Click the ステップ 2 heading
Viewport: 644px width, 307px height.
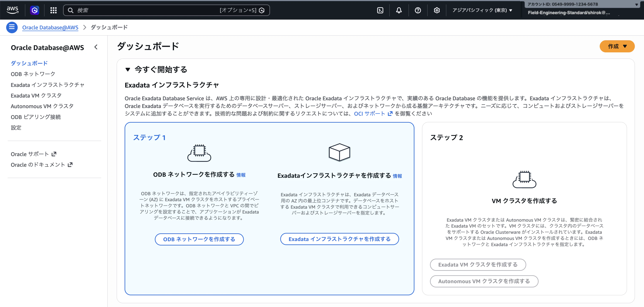tap(447, 138)
